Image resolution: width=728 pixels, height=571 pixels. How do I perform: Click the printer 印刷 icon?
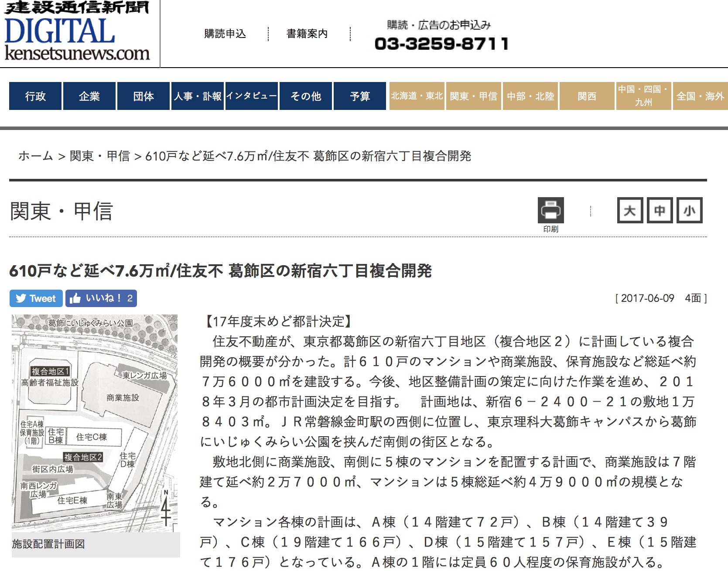(551, 215)
